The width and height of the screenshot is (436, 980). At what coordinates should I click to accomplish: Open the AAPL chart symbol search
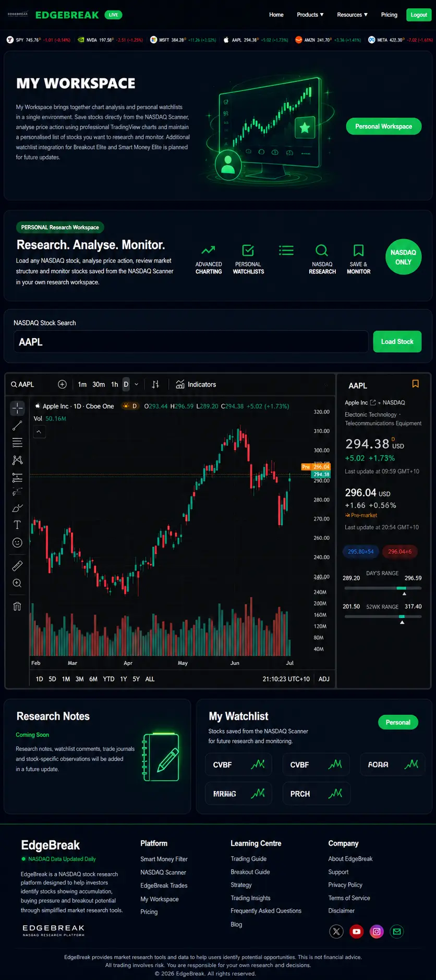[x=22, y=384]
